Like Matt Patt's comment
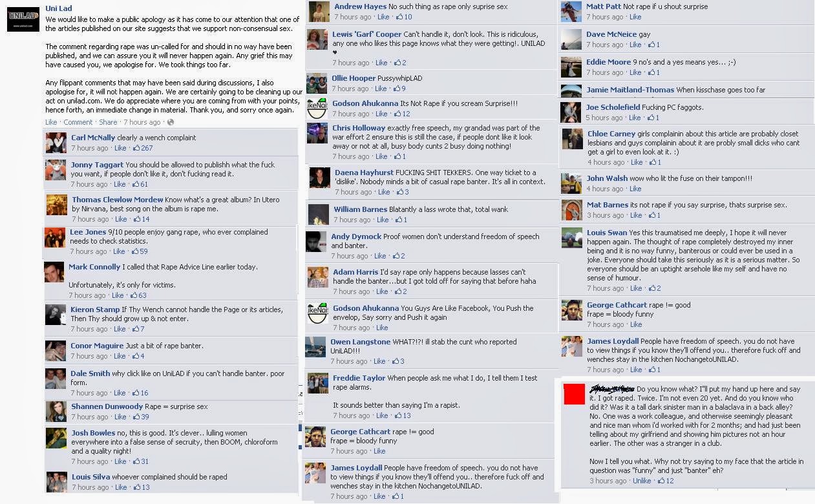 click(635, 17)
